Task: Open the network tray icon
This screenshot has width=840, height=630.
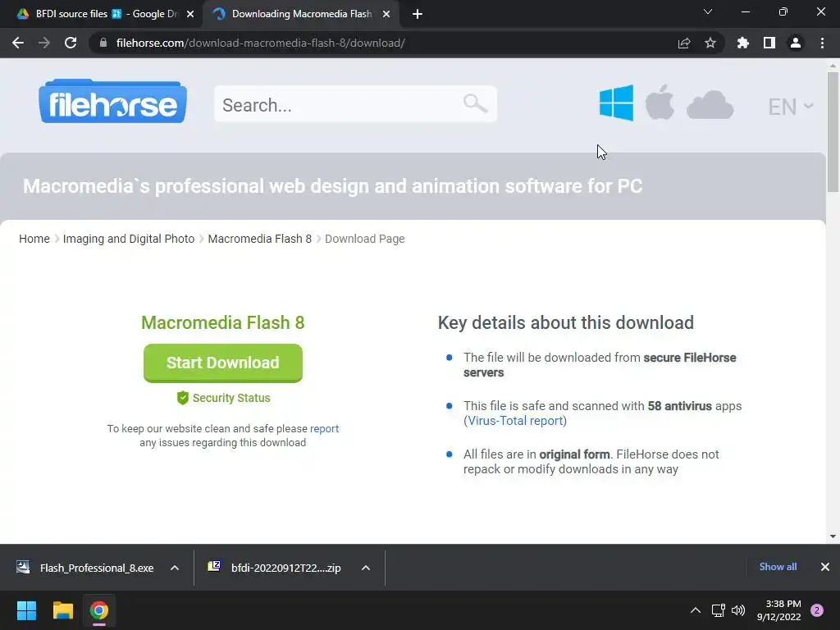Action: point(718,610)
